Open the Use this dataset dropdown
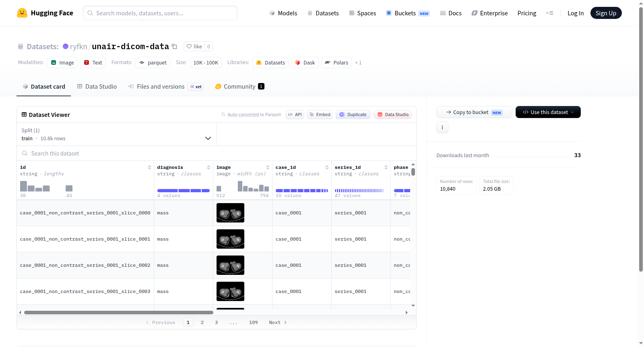Screen dimensions: 644x347 click(548, 112)
